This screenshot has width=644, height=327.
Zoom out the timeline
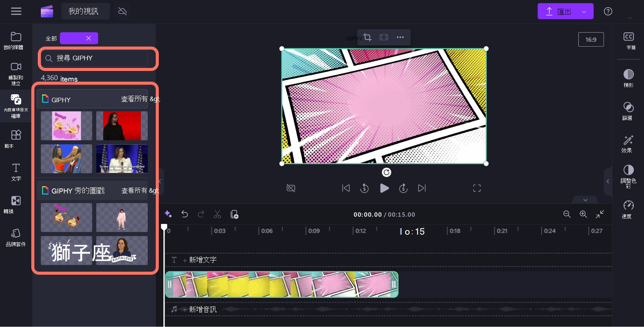click(x=567, y=214)
